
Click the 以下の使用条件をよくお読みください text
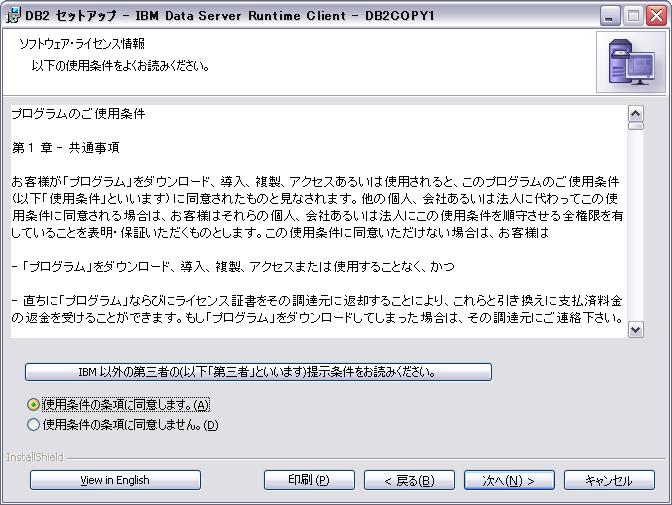coord(120,66)
